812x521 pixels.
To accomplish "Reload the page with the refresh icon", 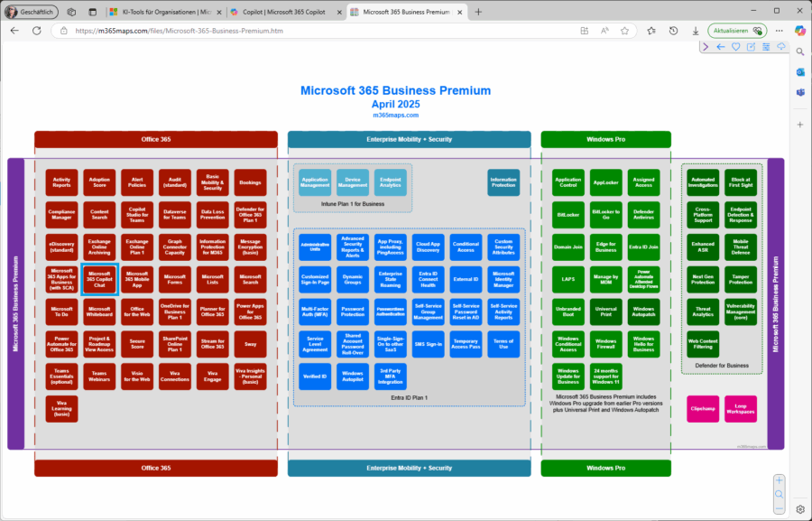I will (37, 31).
